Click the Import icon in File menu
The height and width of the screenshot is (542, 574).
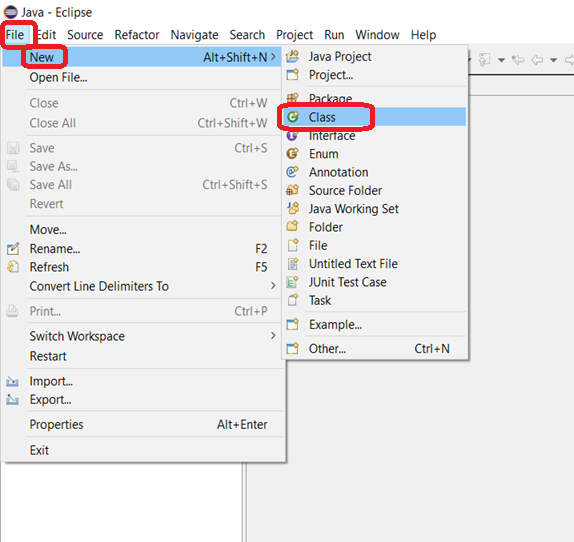[12, 381]
